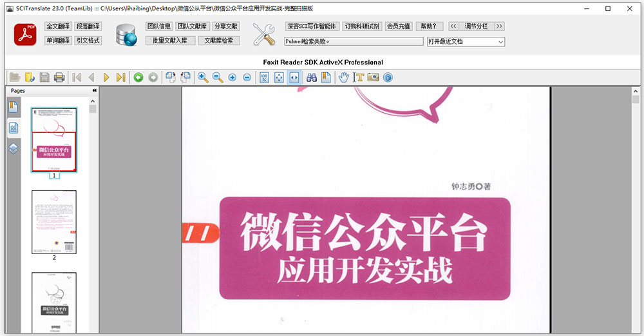Click the wrench and screwdriver tools icon

click(x=264, y=34)
